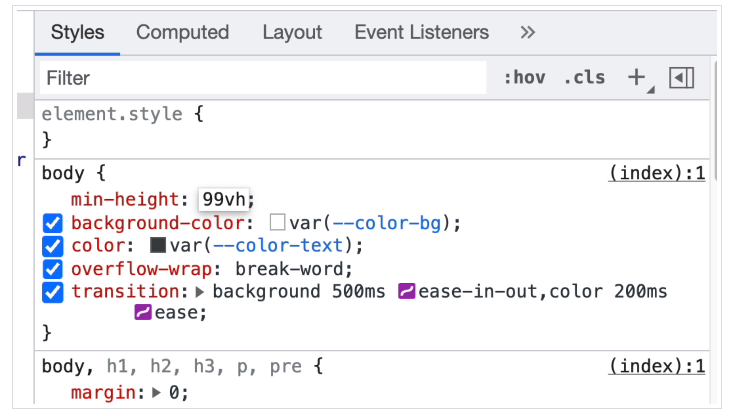Toggle element state with :hov

[524, 78]
